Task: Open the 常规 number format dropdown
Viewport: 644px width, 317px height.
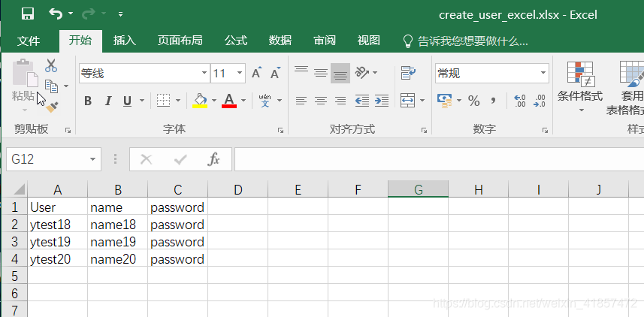Action: tap(543, 74)
